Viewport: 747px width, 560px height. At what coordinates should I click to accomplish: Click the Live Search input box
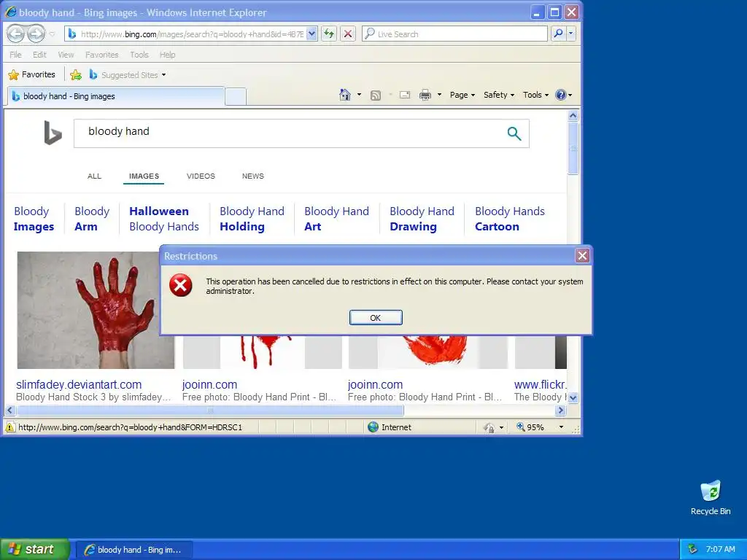(455, 34)
